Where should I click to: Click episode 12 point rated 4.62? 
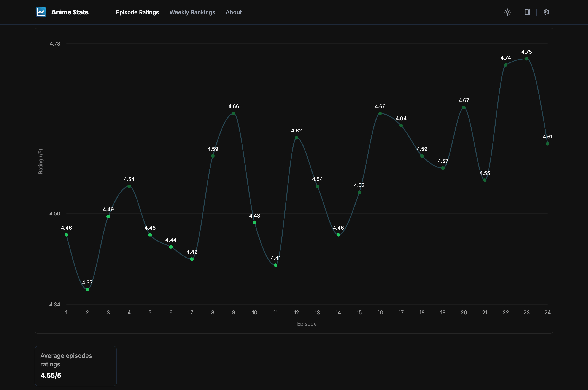(x=296, y=138)
